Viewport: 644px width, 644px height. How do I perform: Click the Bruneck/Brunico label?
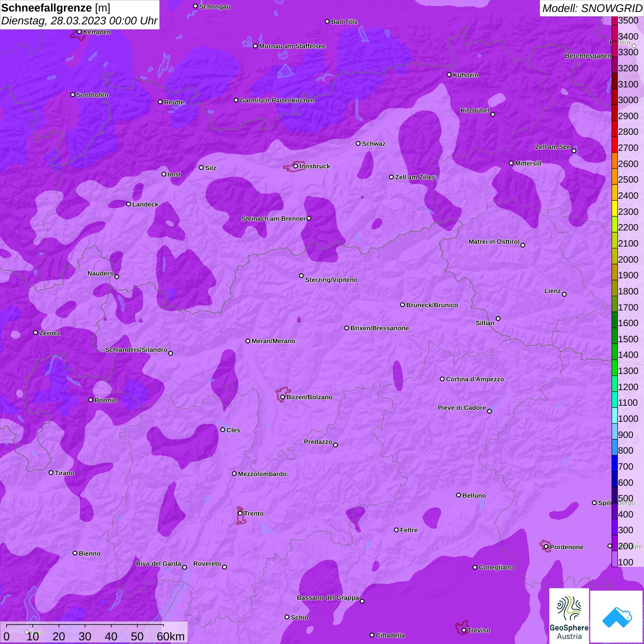[x=432, y=305]
